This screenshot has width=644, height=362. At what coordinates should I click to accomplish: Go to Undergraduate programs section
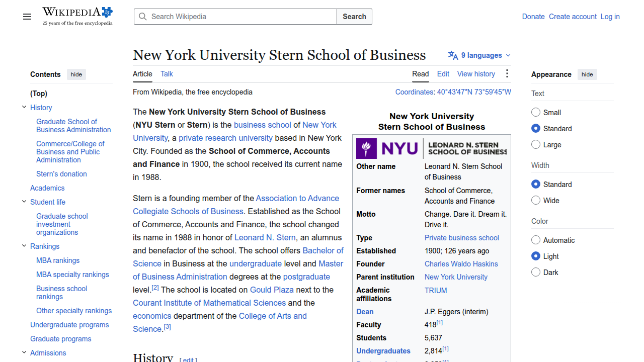(69, 325)
